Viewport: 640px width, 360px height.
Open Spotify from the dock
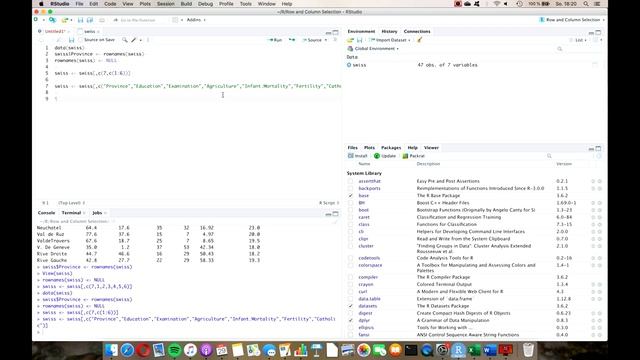pos(174,350)
